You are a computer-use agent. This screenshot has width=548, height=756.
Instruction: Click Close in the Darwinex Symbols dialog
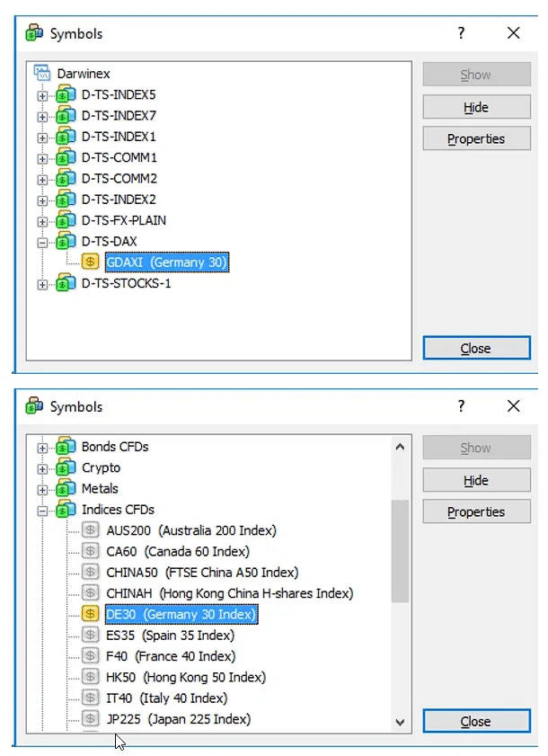point(477,348)
